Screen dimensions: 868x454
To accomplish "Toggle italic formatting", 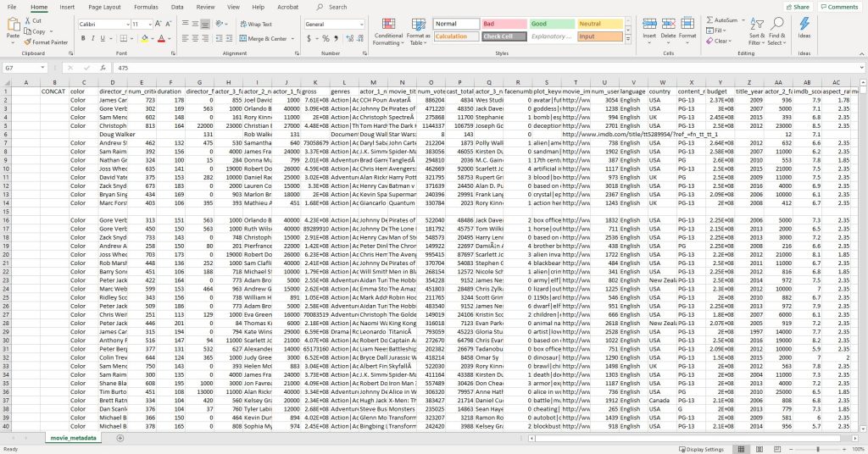I will pos(92,39).
